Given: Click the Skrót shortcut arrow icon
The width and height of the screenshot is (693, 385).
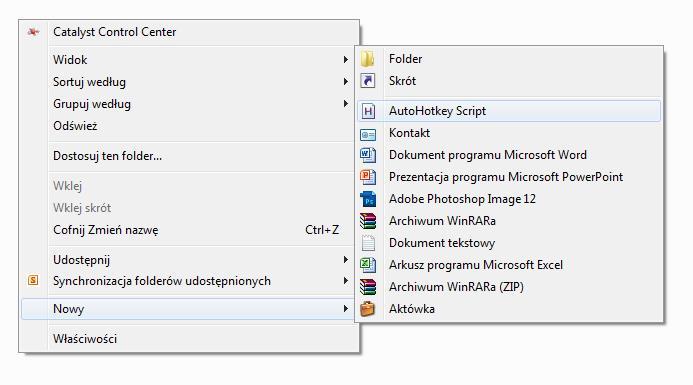Looking at the screenshot, I should [x=368, y=81].
